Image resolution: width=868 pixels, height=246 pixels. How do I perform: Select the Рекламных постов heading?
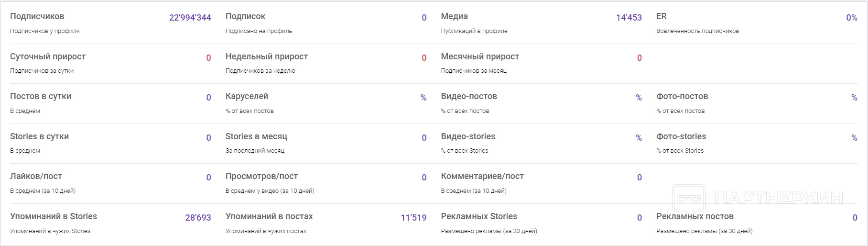(694, 216)
